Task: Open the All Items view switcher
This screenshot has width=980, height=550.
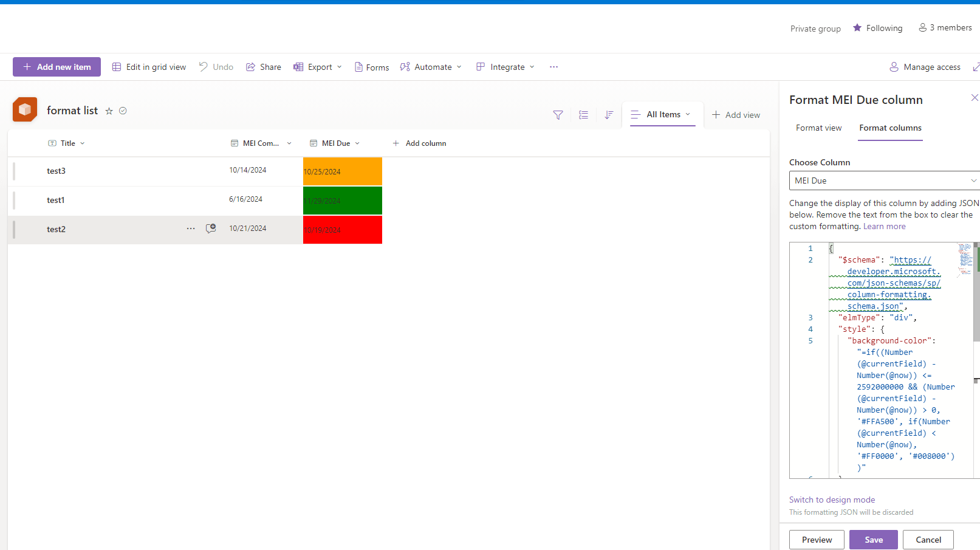Action: pyautogui.click(x=662, y=114)
